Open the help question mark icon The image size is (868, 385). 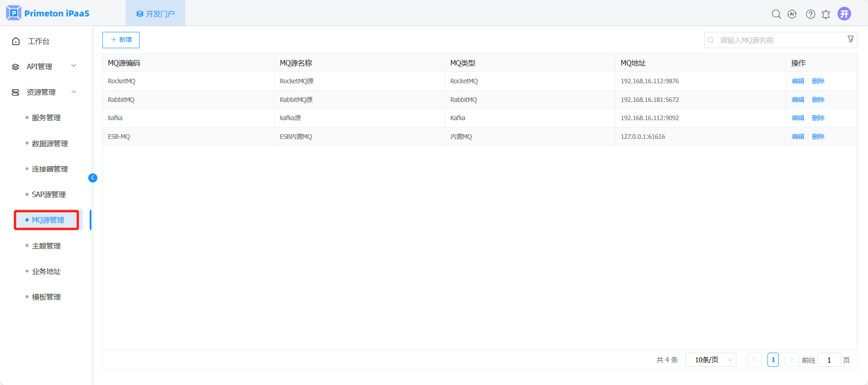810,14
